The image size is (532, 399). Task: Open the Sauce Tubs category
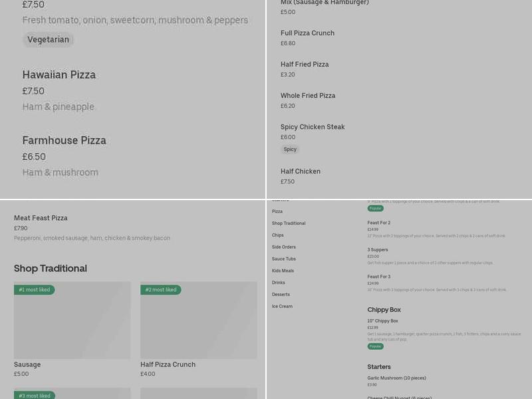coord(284,259)
